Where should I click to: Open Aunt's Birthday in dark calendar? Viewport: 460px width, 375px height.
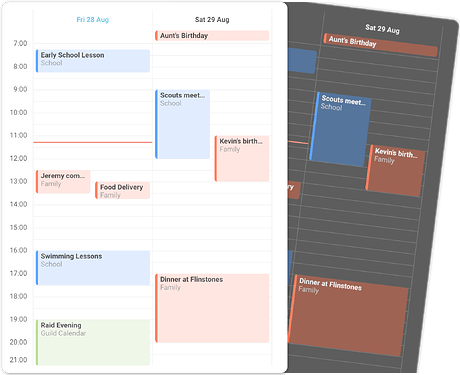(x=380, y=45)
